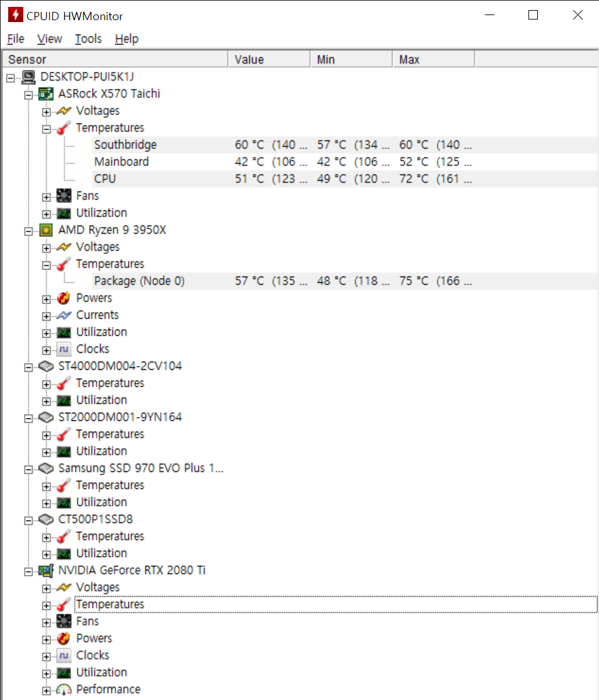
Task: Click the ST4000DM004-2CV104 hard drive icon
Action: tap(46, 367)
